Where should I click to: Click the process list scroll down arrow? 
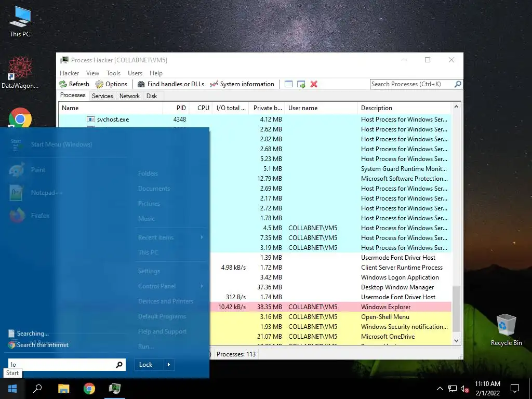coord(456,341)
